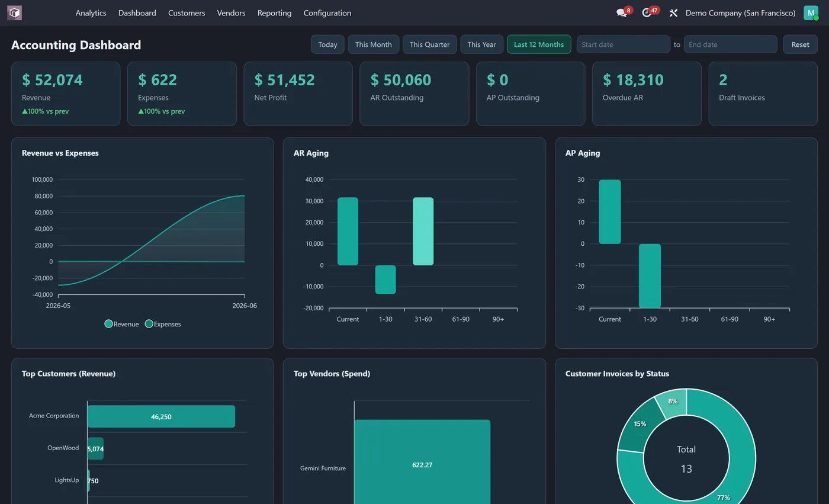
Task: Select the AR Aging 1-30 bar
Action: pos(385,280)
